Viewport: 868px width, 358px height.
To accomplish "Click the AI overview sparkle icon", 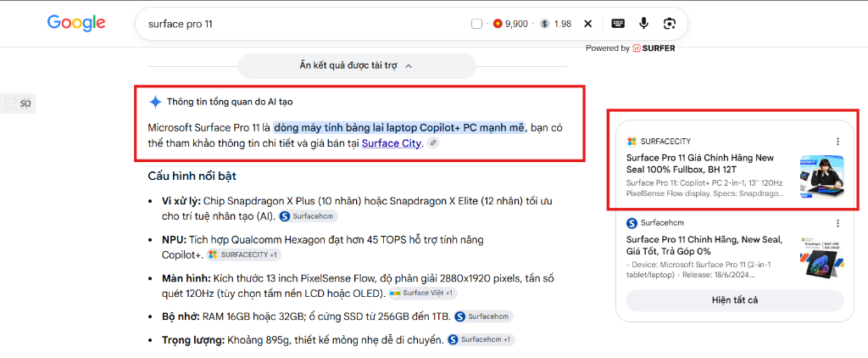I will coord(155,102).
